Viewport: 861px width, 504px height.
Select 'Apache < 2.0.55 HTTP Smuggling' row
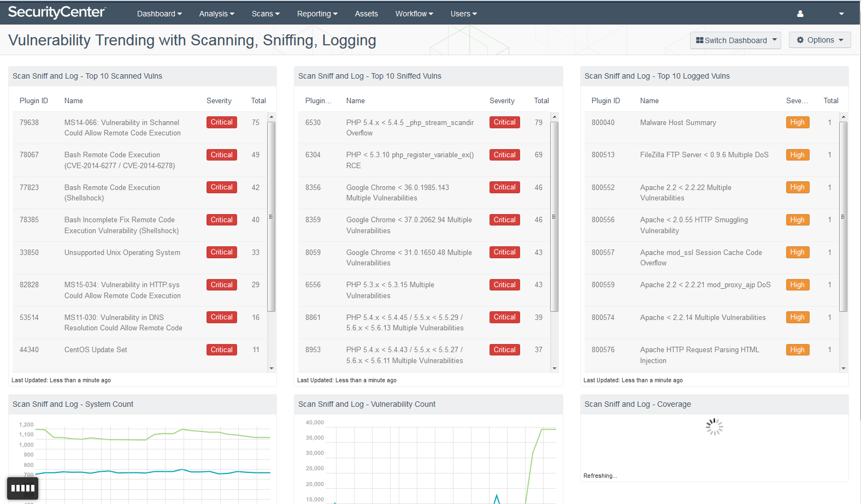point(712,225)
